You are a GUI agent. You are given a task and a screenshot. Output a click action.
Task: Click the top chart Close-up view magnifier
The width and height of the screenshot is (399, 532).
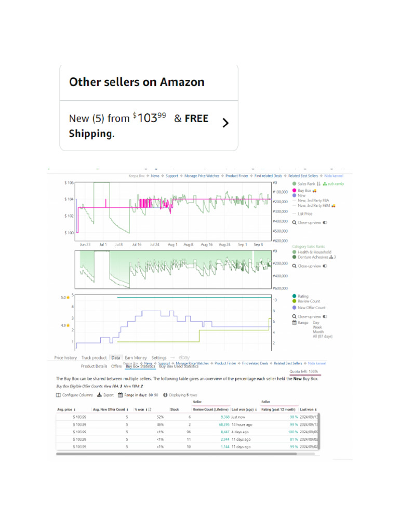(295, 222)
